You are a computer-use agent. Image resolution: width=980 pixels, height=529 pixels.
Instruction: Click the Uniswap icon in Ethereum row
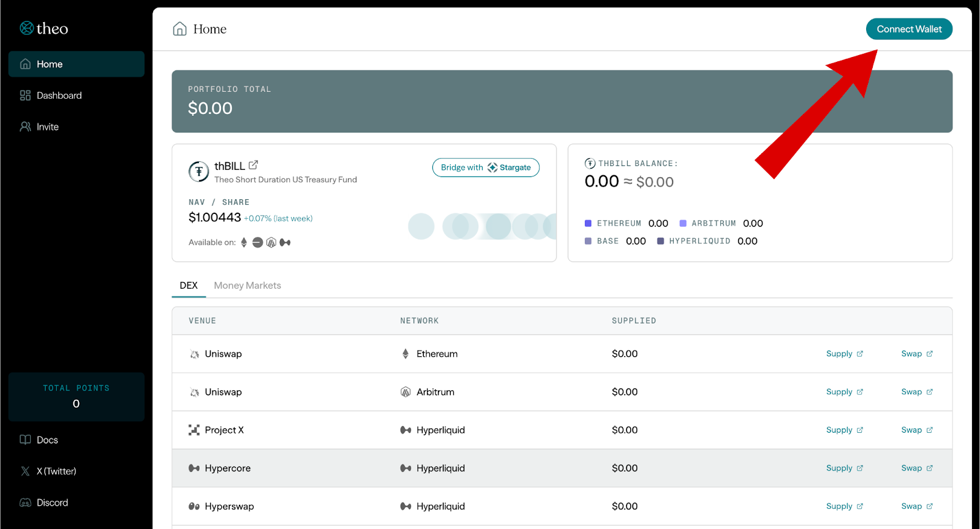tap(194, 354)
